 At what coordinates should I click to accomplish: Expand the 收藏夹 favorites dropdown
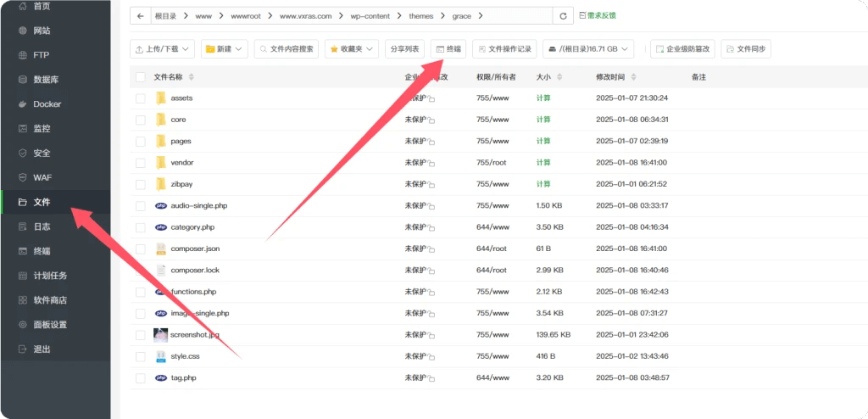pos(352,49)
